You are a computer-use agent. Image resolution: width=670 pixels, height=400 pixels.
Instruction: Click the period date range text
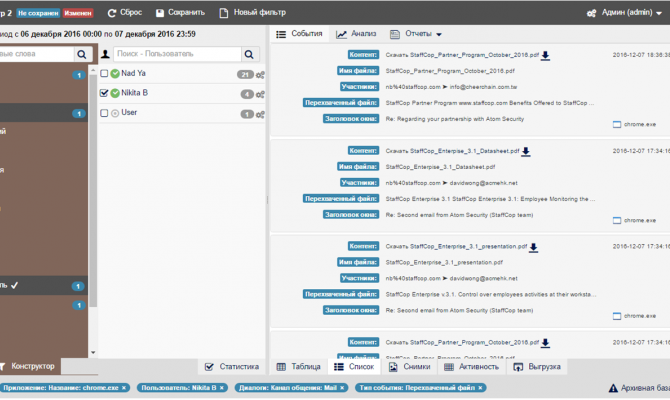(98, 34)
